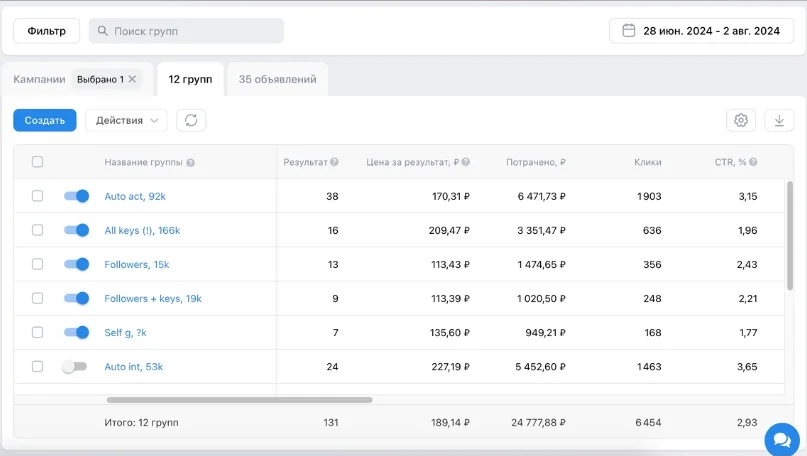Open table settings gear icon

[741, 120]
